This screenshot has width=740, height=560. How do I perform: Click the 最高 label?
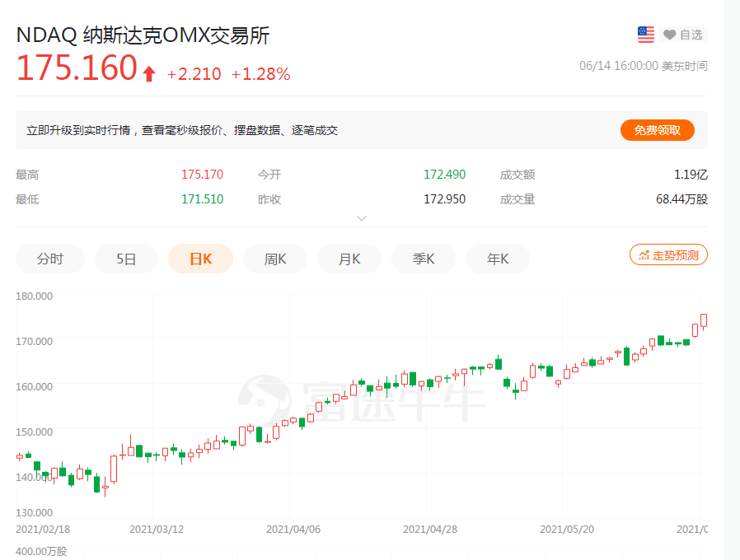(27, 175)
